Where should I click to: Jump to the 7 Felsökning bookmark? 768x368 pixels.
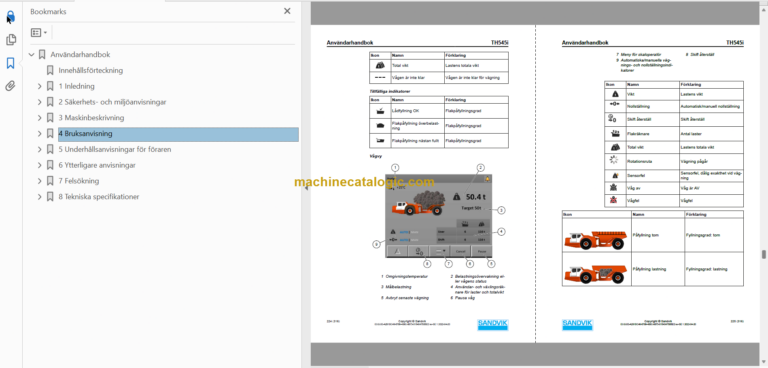tap(78, 181)
